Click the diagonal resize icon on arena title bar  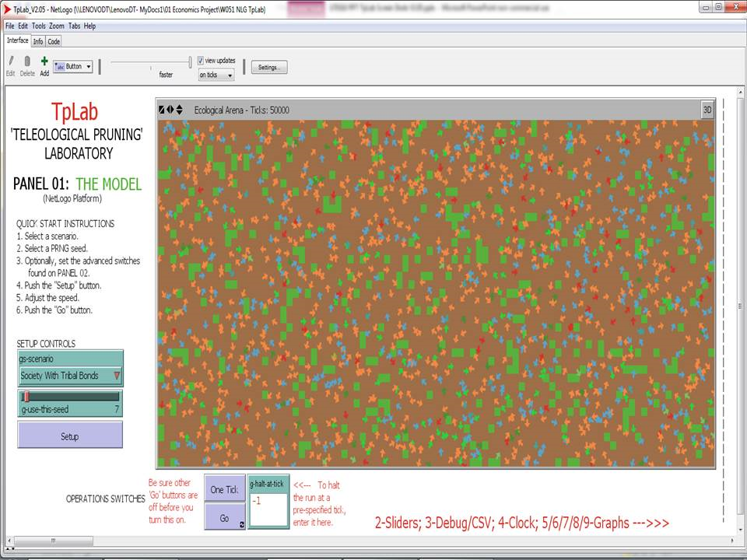pyautogui.click(x=161, y=110)
